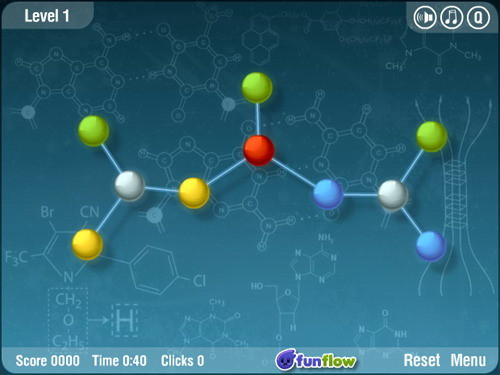Click the green atom bonded to the red atom
Image resolution: width=500 pixels, height=375 pixels.
pos(257,88)
